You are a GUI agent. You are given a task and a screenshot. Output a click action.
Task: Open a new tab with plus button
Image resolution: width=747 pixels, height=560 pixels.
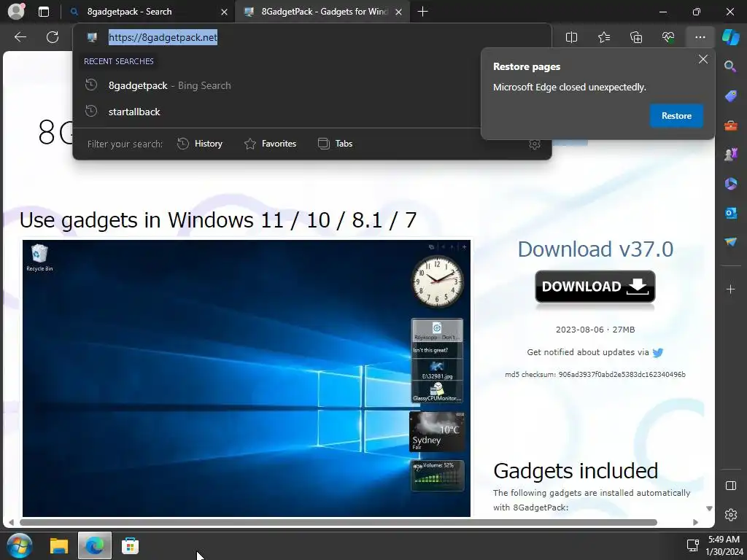422,12
